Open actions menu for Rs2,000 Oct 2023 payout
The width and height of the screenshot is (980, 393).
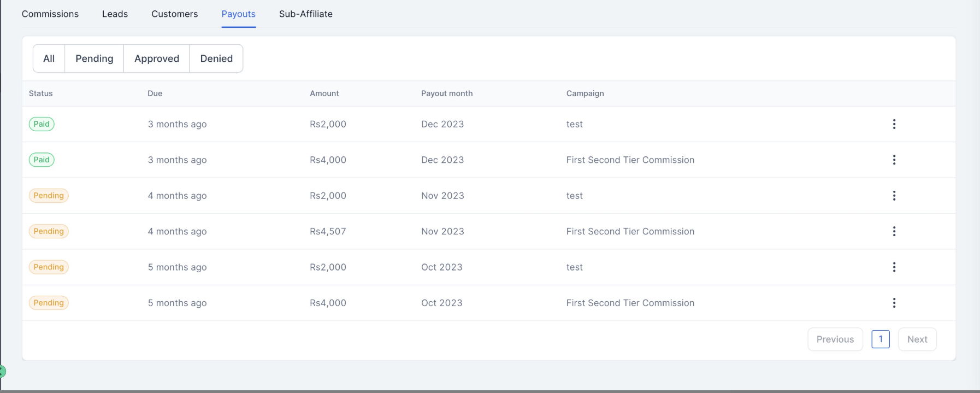[894, 267]
